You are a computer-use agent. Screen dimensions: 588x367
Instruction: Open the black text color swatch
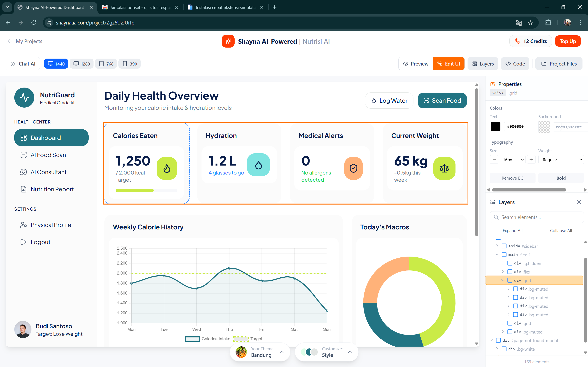[496, 127]
